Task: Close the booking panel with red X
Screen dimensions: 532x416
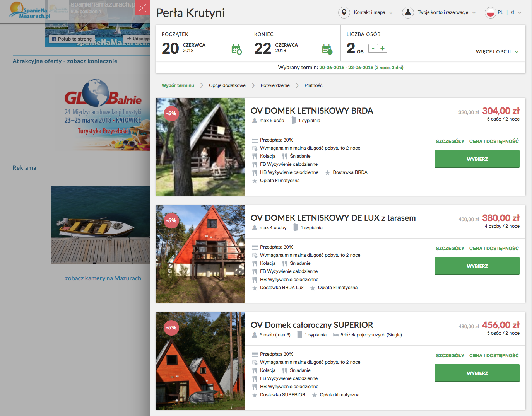Action: (x=142, y=8)
